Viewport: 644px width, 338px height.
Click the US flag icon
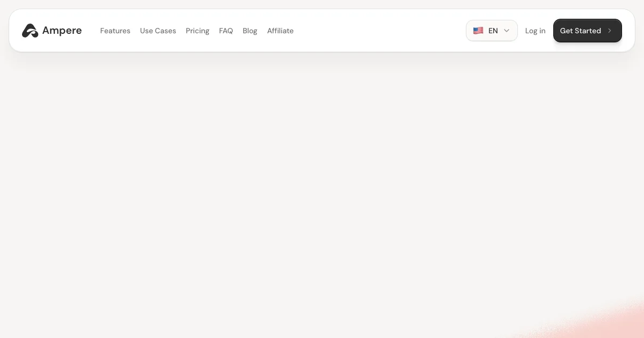[478, 31]
